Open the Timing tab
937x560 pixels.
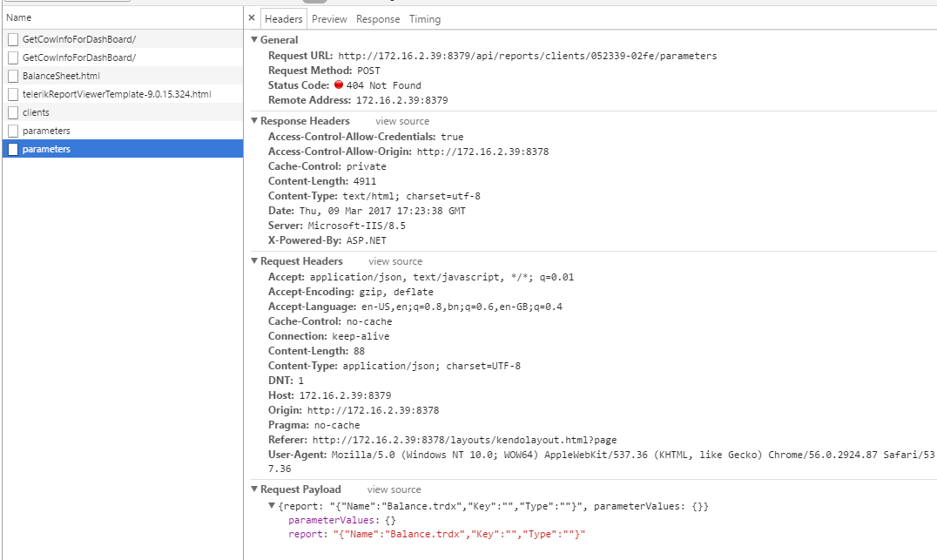(x=425, y=19)
